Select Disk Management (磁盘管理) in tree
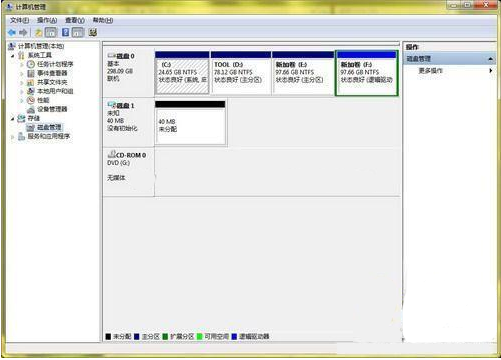The width and height of the screenshot is (501, 360). tap(49, 127)
